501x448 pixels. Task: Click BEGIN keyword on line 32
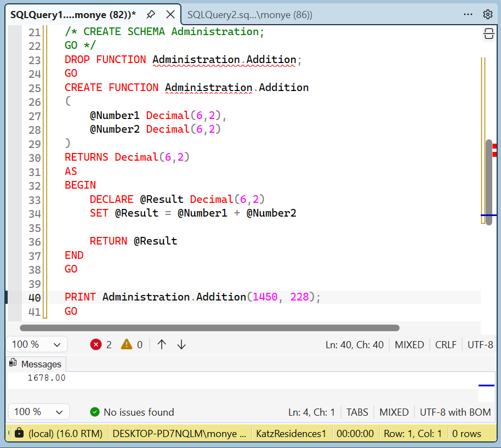[x=80, y=185]
